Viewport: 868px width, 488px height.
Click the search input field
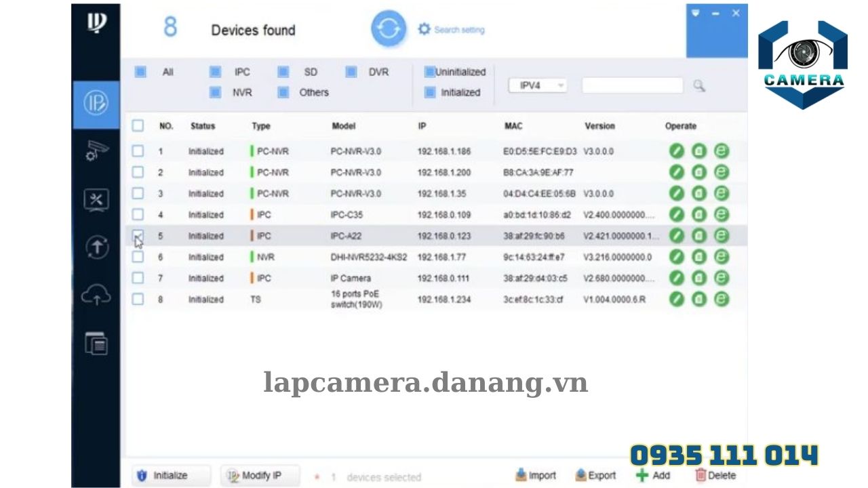pos(632,85)
